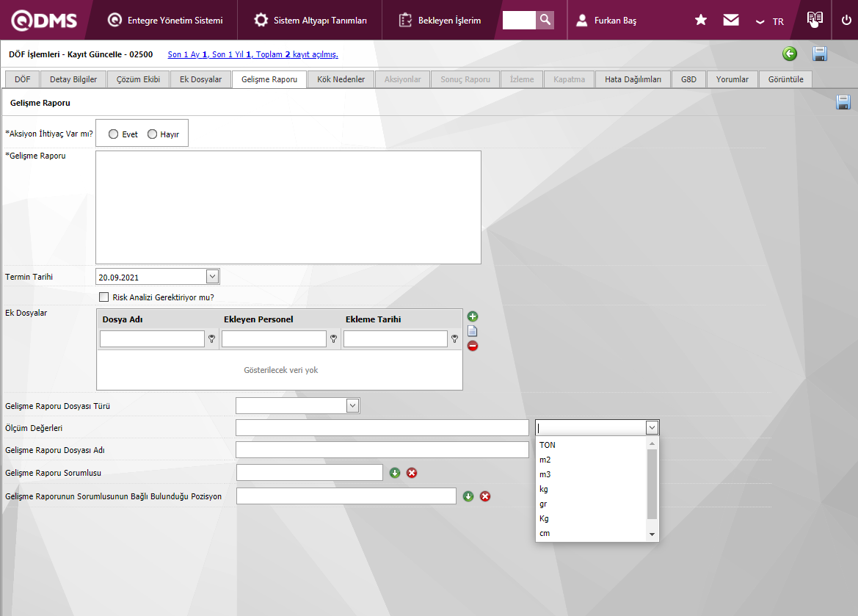The image size is (858, 616).
Task: Click the save disk icon in header
Action: tap(820, 54)
